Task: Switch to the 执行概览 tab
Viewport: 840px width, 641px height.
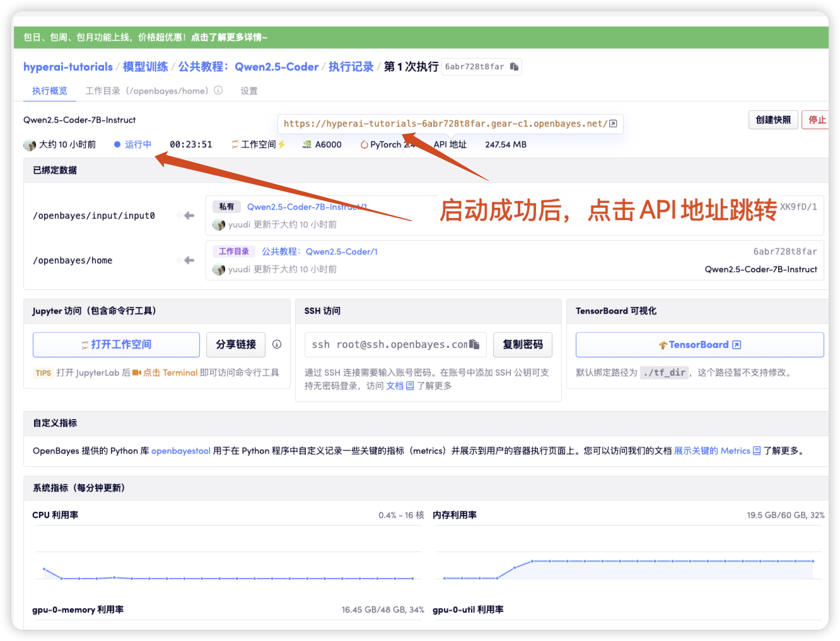Action: (x=50, y=91)
